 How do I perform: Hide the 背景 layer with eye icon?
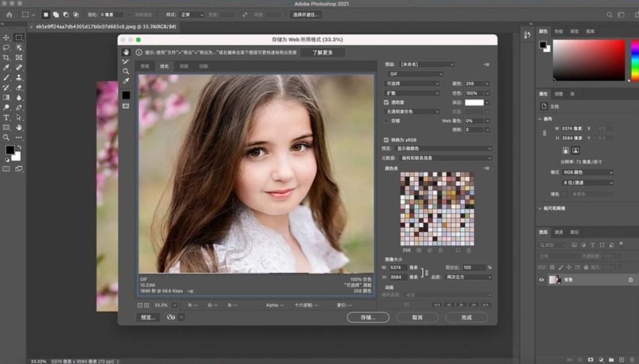coord(542,280)
